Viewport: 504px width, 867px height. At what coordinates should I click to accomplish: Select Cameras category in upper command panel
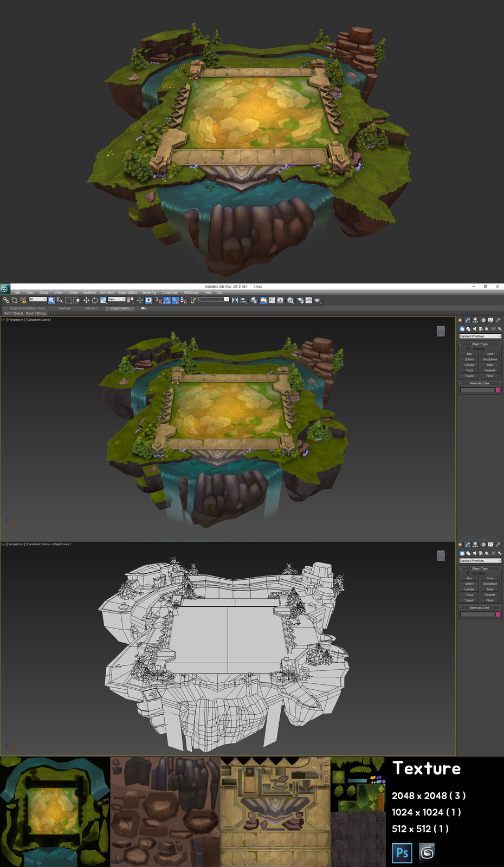(x=481, y=328)
